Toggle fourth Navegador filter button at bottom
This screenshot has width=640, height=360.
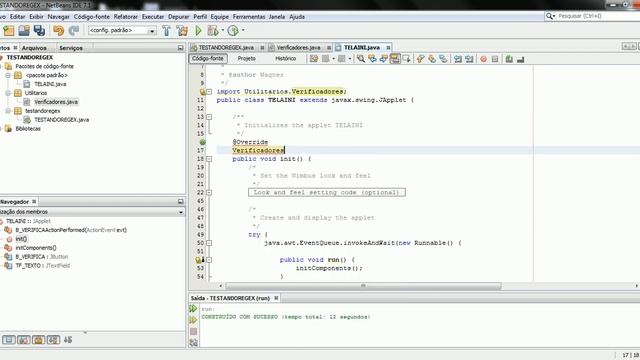[53, 340]
